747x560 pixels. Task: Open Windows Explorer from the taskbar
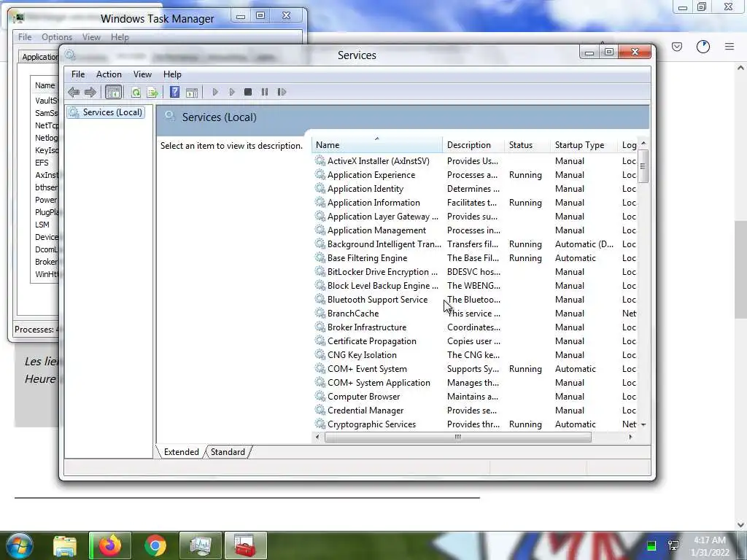point(65,545)
